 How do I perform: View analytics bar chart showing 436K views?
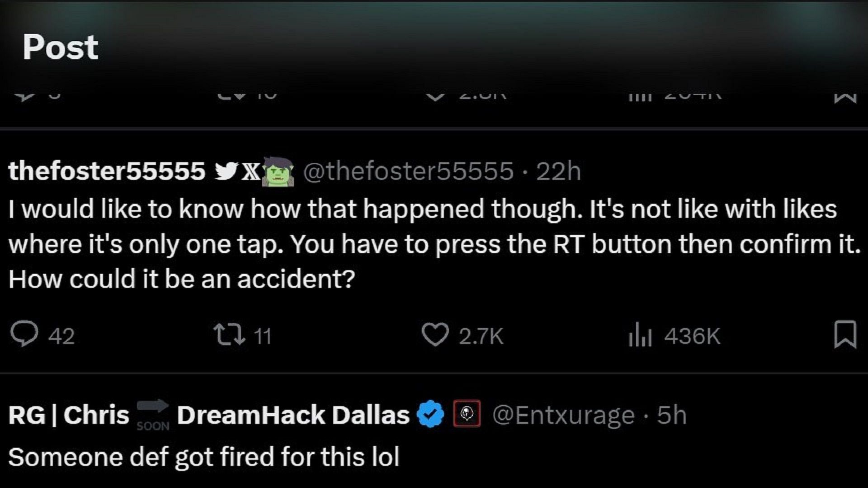[x=640, y=335]
